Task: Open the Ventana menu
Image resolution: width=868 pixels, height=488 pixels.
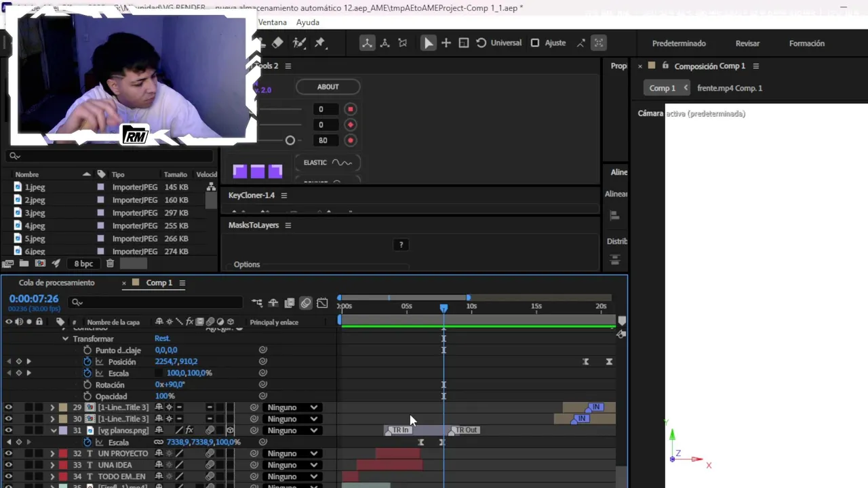Action: pos(273,22)
